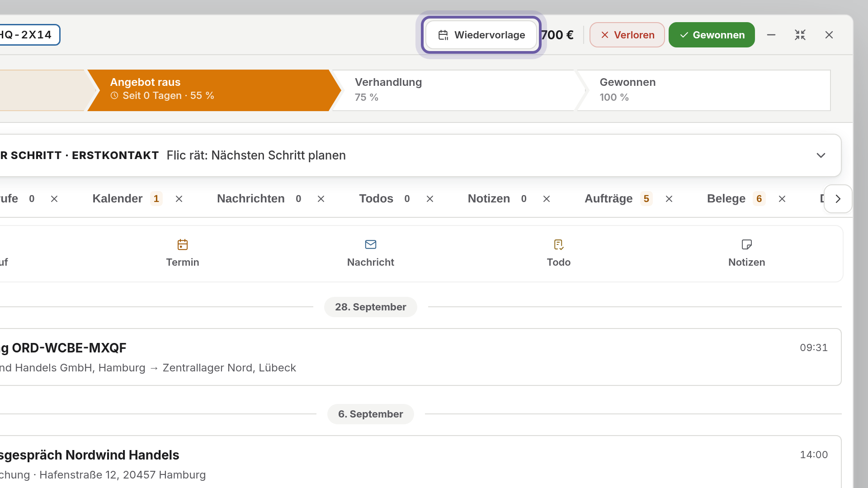Compose a new Nachricht with envelope icon
Image resolution: width=868 pixels, height=488 pixels.
(371, 253)
